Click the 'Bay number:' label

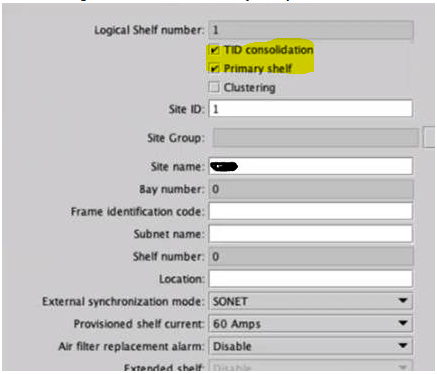tap(172, 189)
